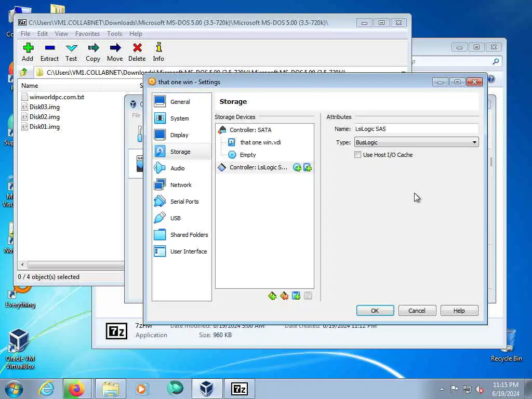Show hidden system tray icons arrow

pos(442,389)
